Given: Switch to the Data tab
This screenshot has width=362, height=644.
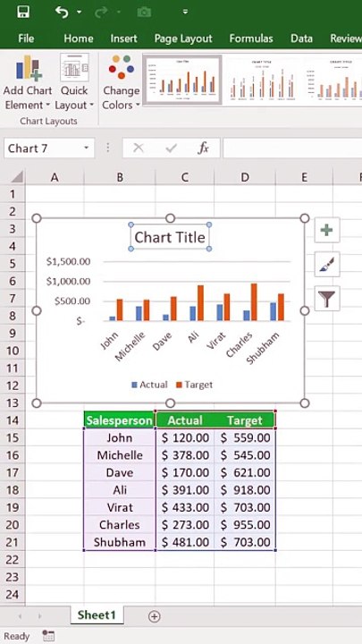Looking at the screenshot, I should 301,38.
